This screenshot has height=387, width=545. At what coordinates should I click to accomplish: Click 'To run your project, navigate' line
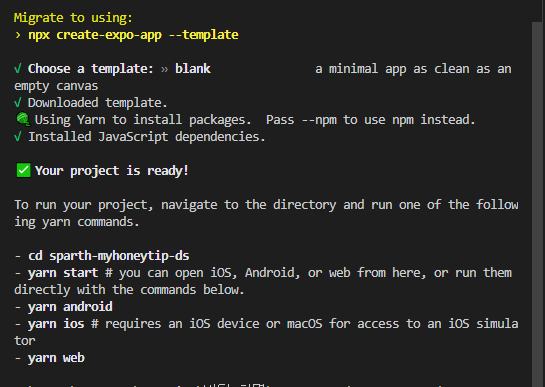[x=266, y=205]
